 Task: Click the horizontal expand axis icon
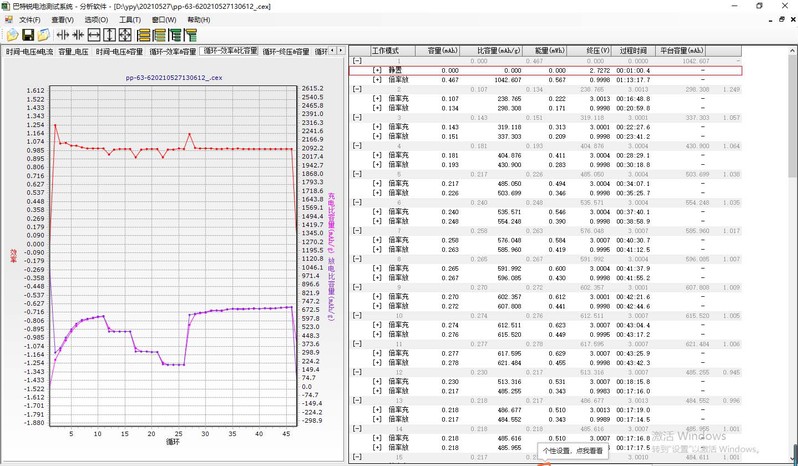click(x=62, y=35)
